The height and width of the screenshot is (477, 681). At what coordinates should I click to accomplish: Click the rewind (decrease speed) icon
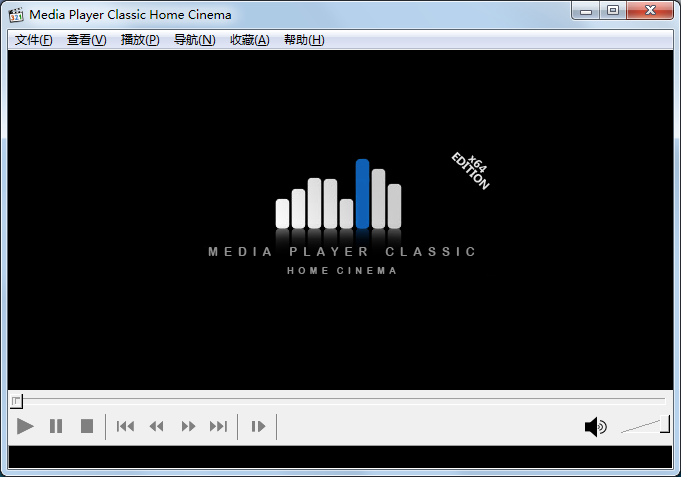tap(156, 427)
